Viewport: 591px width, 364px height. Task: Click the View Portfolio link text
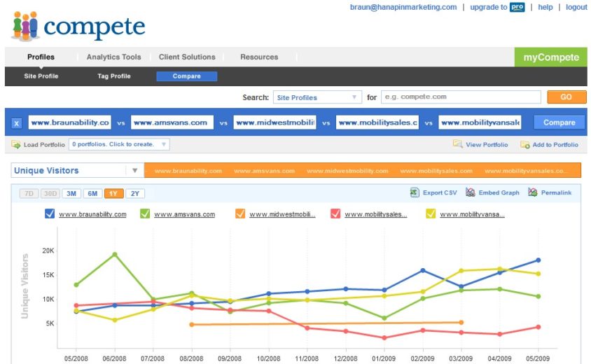click(x=487, y=145)
